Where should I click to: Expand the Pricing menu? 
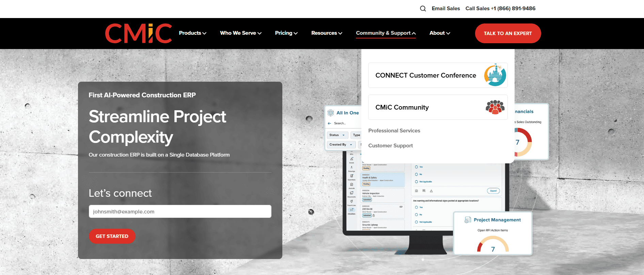pyautogui.click(x=286, y=33)
